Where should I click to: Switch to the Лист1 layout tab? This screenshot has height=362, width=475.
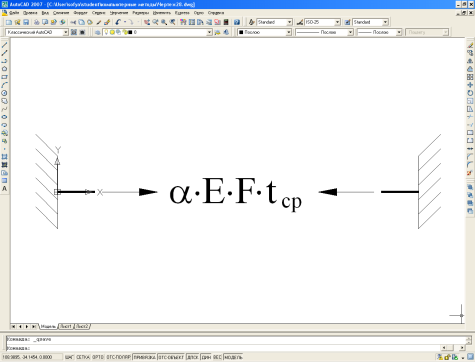[66, 326]
